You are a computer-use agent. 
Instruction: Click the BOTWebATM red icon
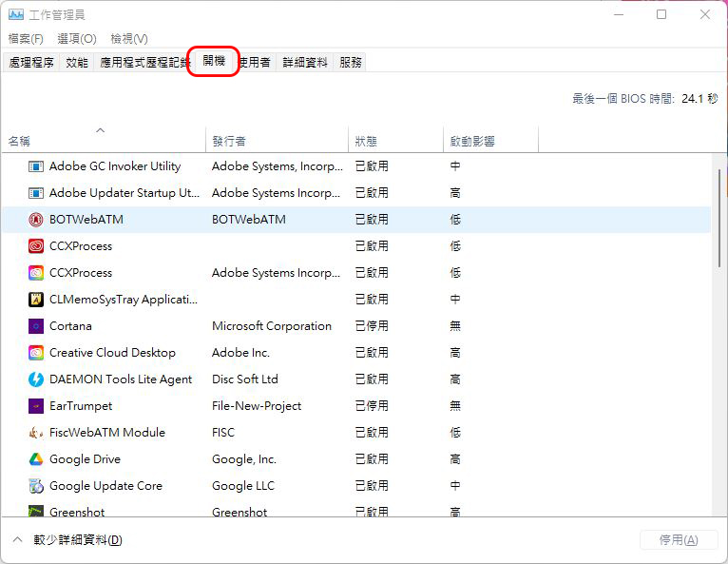click(36, 220)
